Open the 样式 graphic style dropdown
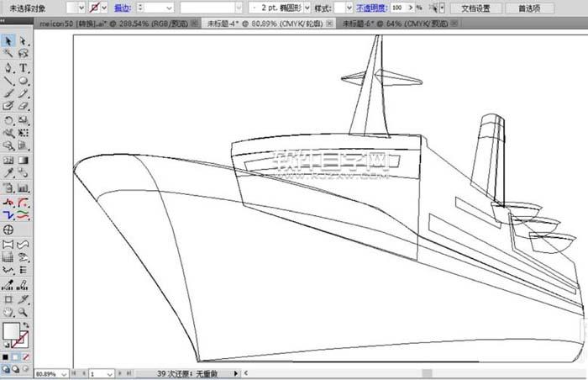The image size is (588, 380). point(349,8)
